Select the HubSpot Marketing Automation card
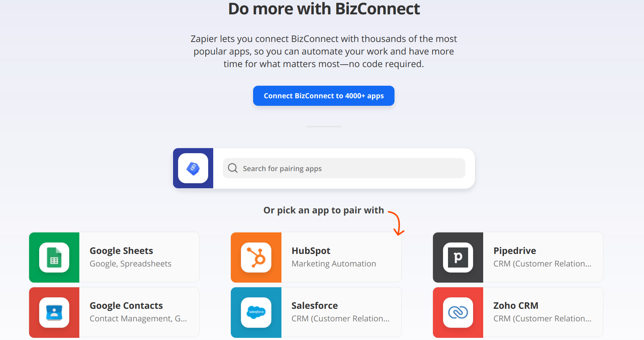 tap(341, 257)
